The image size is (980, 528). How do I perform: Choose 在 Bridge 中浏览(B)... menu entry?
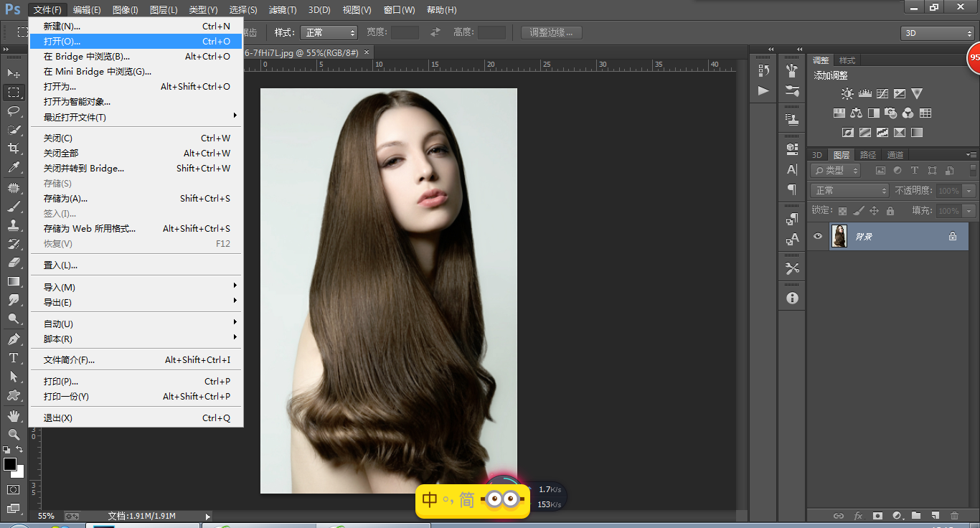point(136,57)
